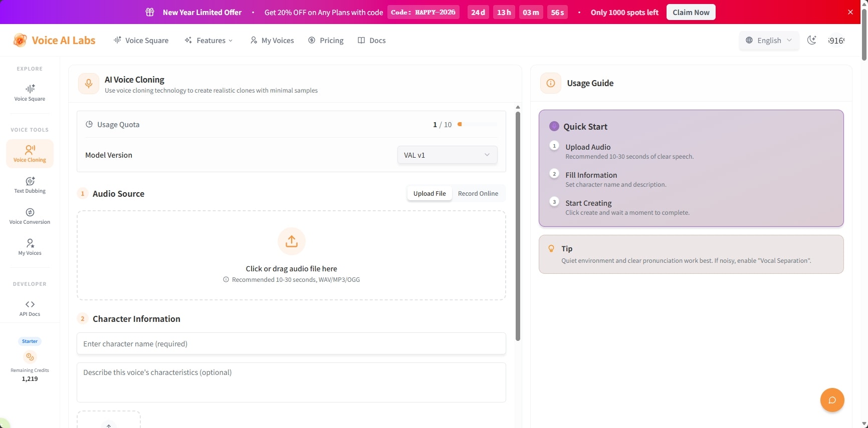The width and height of the screenshot is (868, 428).
Task: Click the Voice AI Labs logo
Action: click(54, 40)
